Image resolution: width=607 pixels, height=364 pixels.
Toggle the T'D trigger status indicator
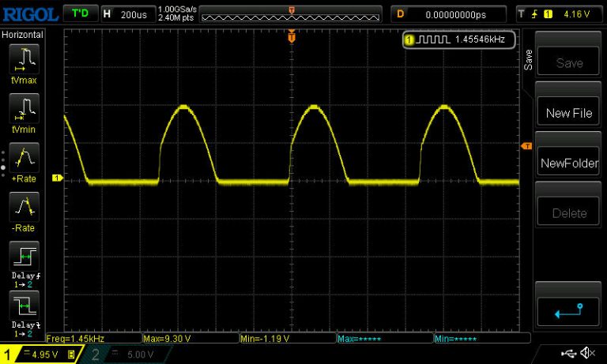tap(80, 14)
